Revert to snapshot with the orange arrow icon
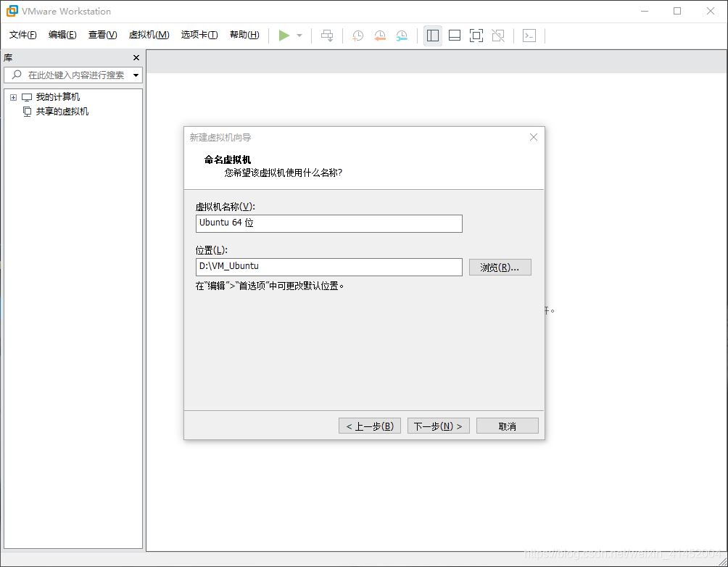This screenshot has height=567, width=728. (x=380, y=35)
